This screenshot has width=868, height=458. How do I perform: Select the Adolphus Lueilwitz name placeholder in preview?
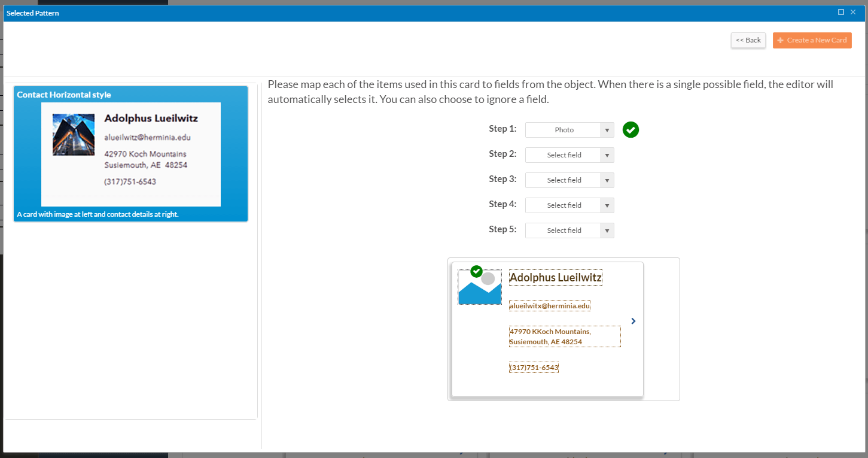point(555,278)
